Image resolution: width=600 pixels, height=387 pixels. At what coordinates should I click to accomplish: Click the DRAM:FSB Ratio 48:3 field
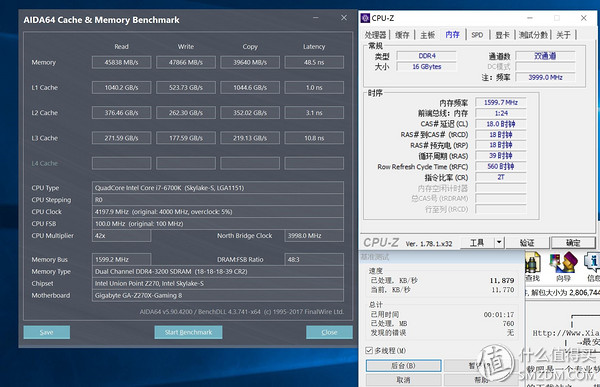[x=314, y=260]
